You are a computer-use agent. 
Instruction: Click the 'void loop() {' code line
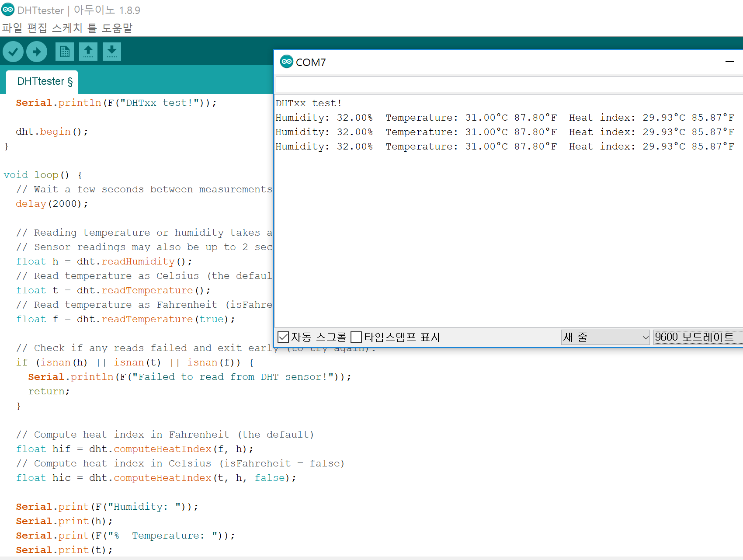(x=43, y=175)
